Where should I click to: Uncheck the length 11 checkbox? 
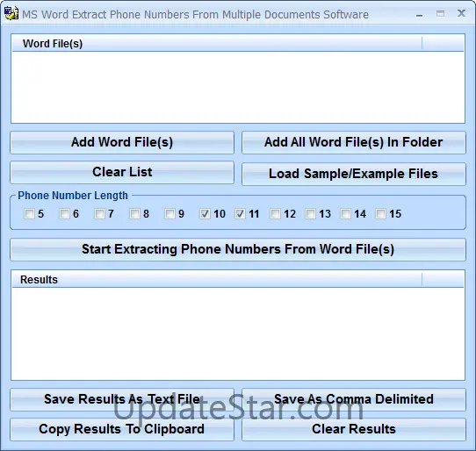point(240,214)
